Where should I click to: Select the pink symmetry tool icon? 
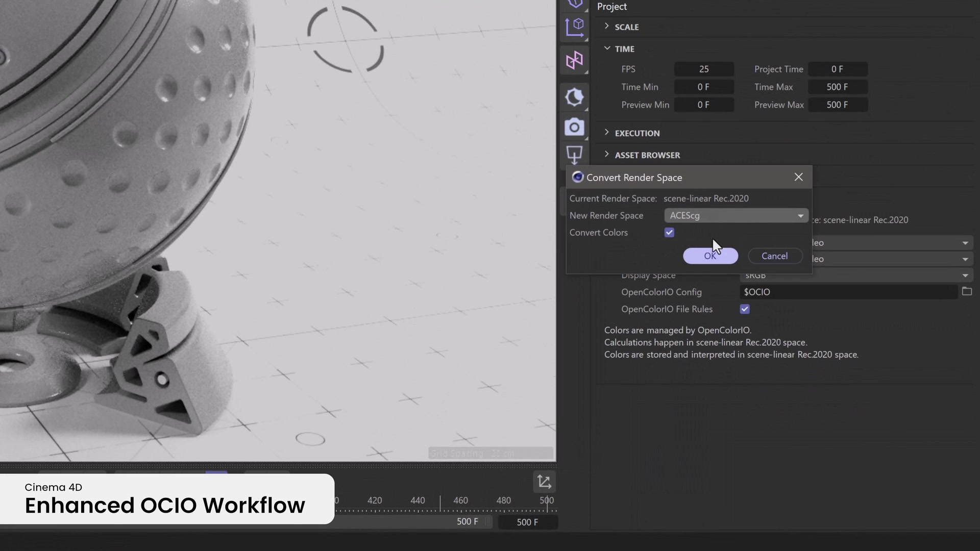[x=574, y=60]
